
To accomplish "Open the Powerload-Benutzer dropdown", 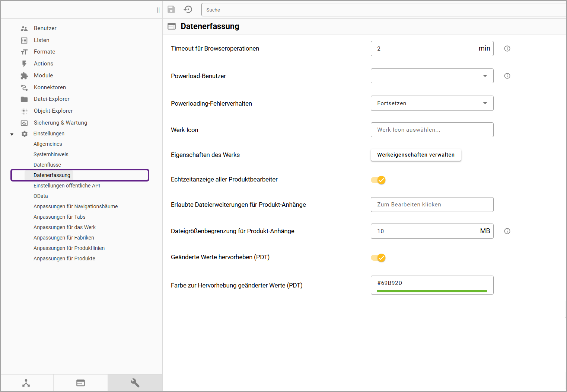I will [x=432, y=76].
